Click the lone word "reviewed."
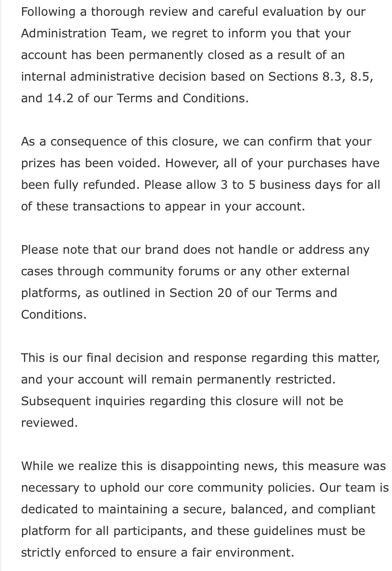This screenshot has width=392, height=571. (x=49, y=423)
